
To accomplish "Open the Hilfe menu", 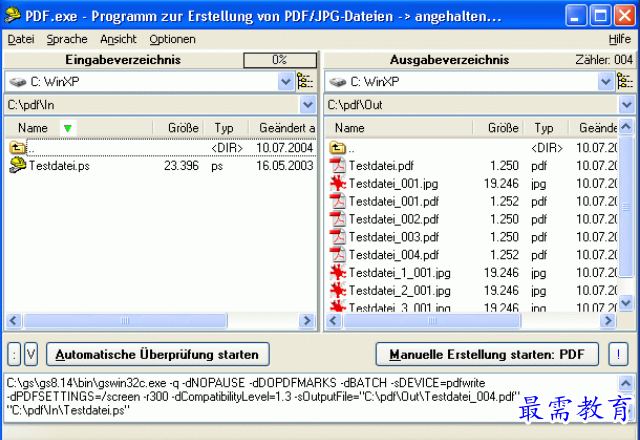I will point(620,39).
